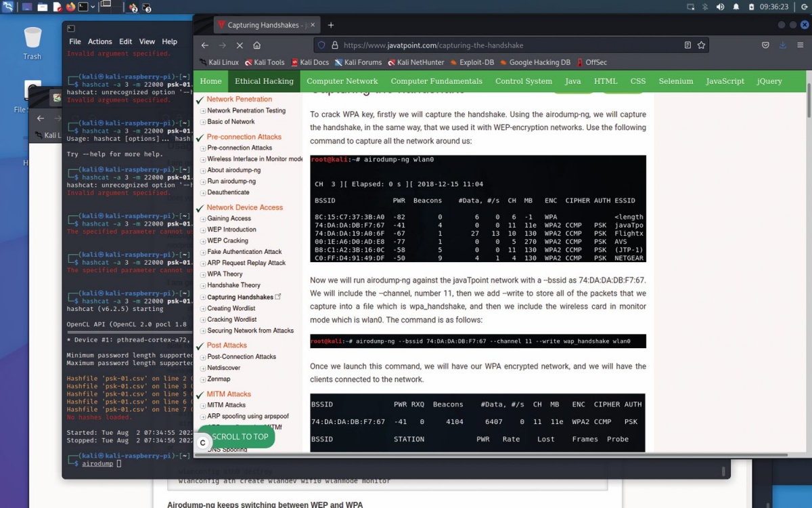Go back in Firefox history
This screenshot has width=812, height=508.
click(205, 45)
